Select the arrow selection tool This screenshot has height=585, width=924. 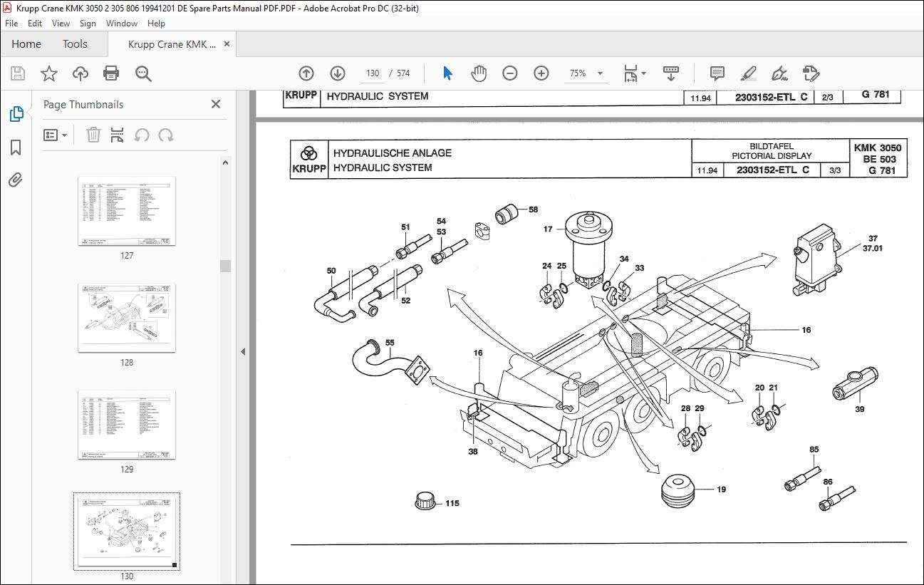click(x=447, y=73)
